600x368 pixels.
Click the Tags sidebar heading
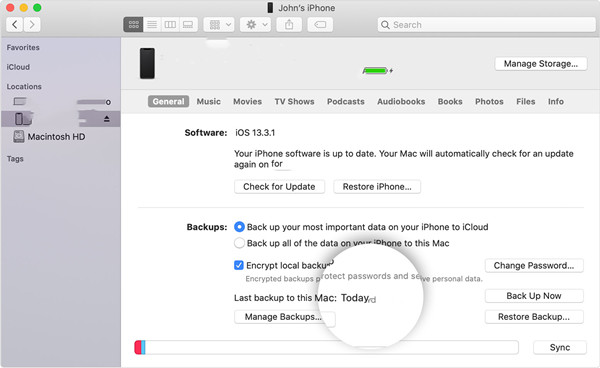coord(15,159)
